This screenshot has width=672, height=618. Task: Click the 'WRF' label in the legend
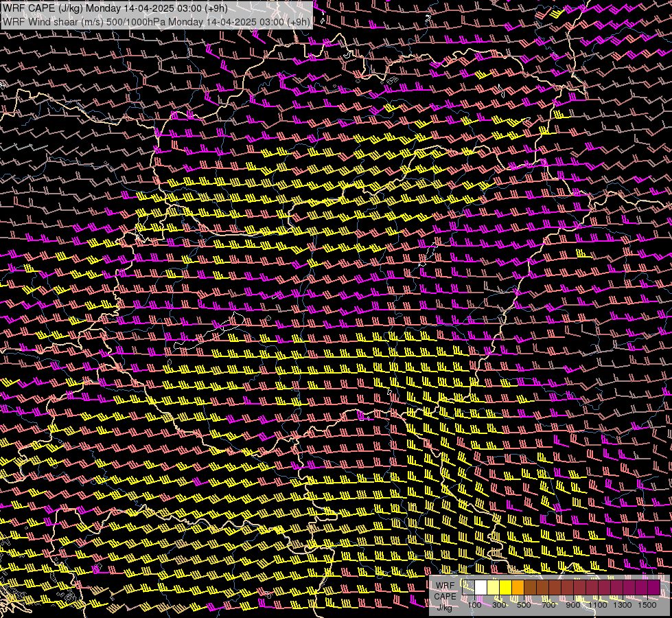coord(445,586)
